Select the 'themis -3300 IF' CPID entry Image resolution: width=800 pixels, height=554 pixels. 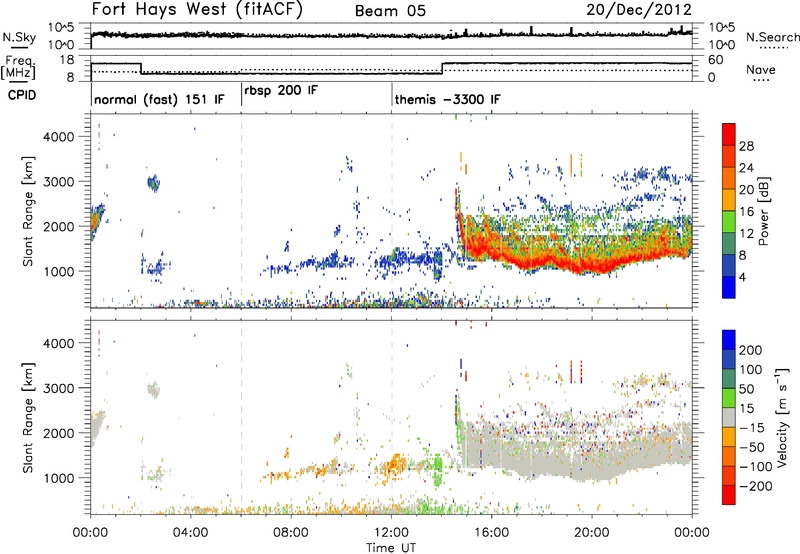[x=447, y=99]
